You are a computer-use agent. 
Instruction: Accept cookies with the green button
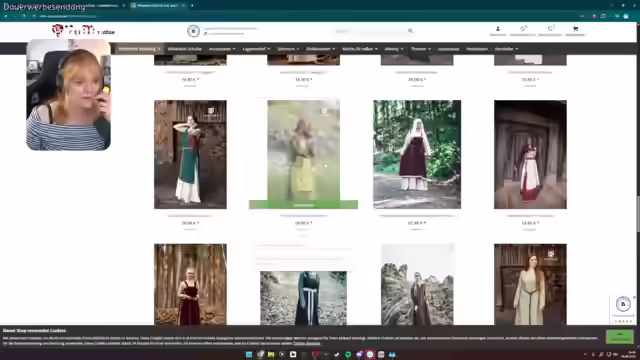[620, 337]
